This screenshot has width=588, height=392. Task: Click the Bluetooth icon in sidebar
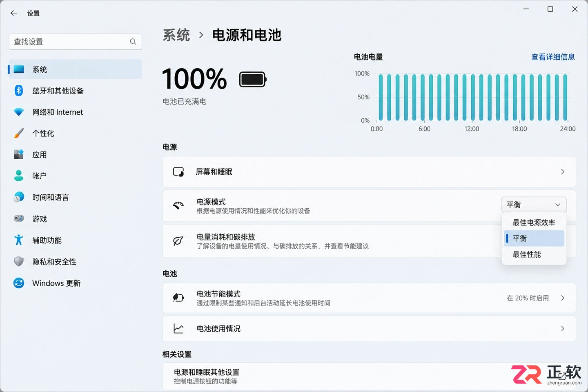[19, 91]
